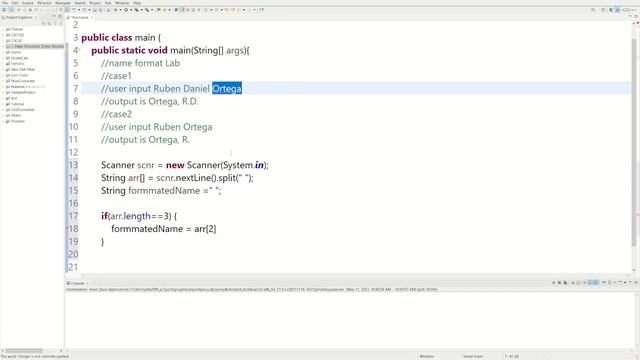Click the if(arr.length==3) statement on line 17
This screenshot has height=360, width=640.
click(139, 216)
